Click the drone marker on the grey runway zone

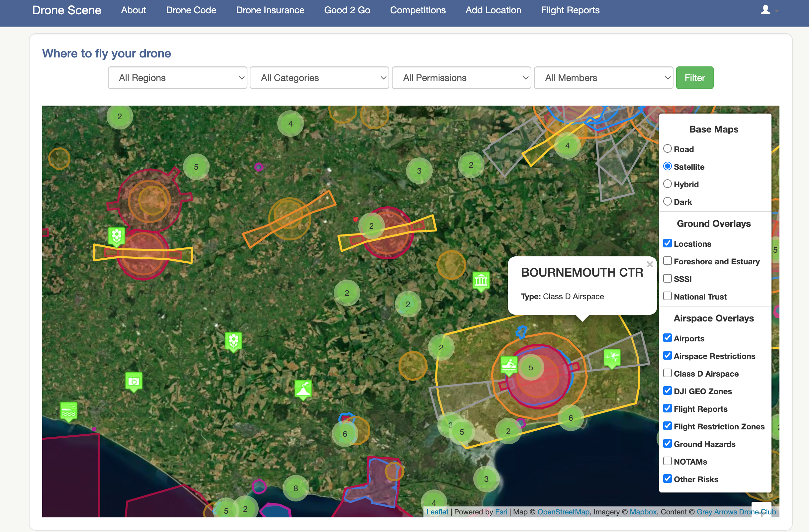click(612, 358)
